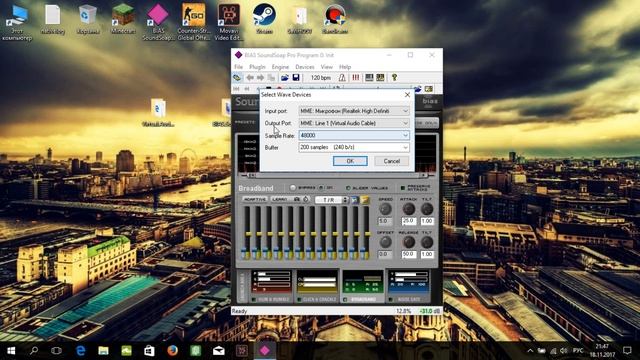Enable the Preserve Attacks checkbox
The image size is (640, 360).
pos(403,188)
